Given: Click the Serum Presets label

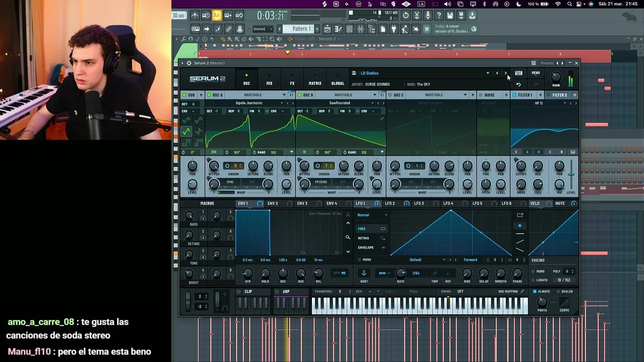Looking at the screenshot, I should (547, 63).
